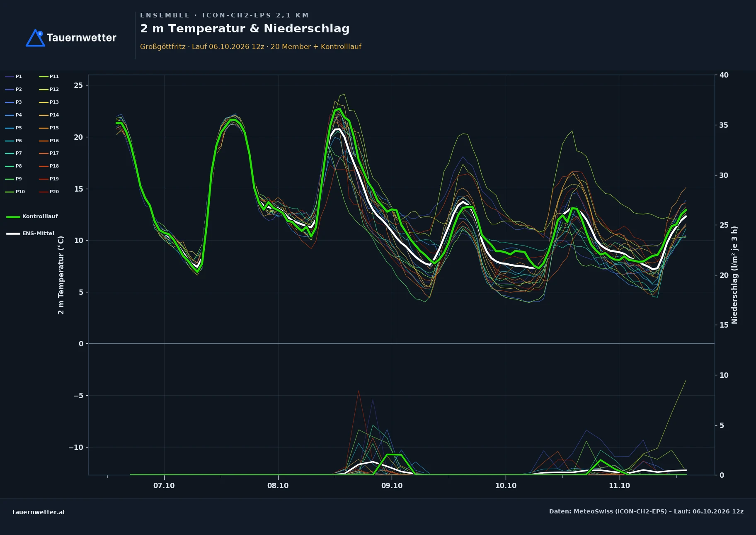Select the P2 legend entry
756x535 pixels.
pyautogui.click(x=14, y=89)
